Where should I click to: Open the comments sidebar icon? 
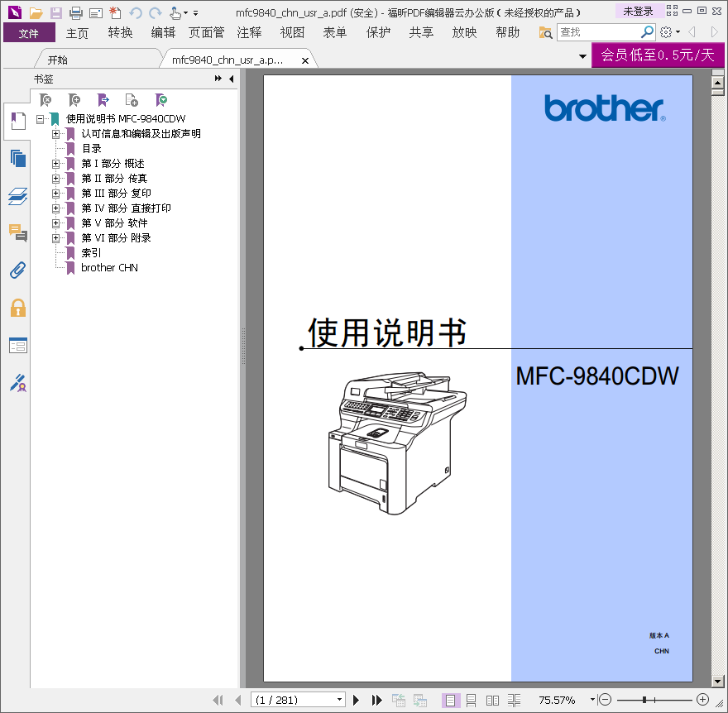pos(17,232)
